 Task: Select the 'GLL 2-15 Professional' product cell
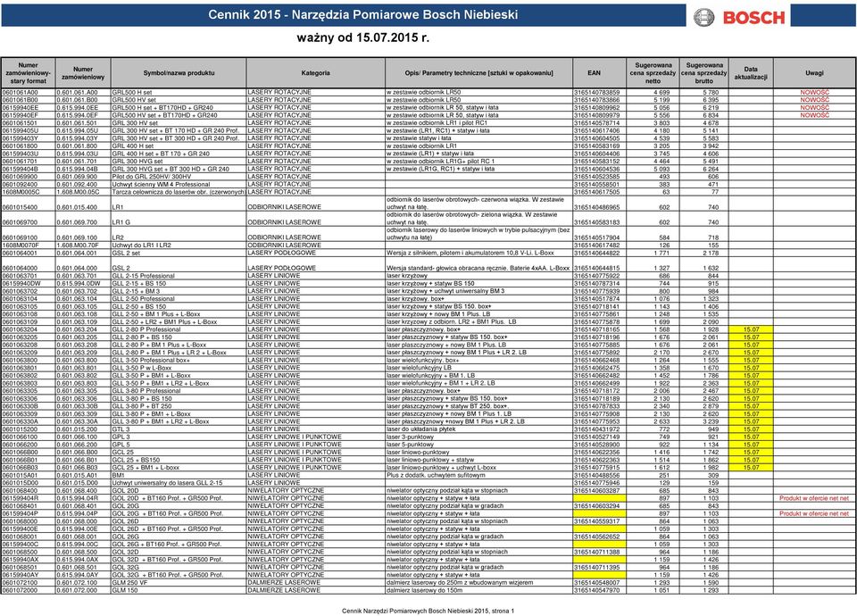tap(179, 276)
